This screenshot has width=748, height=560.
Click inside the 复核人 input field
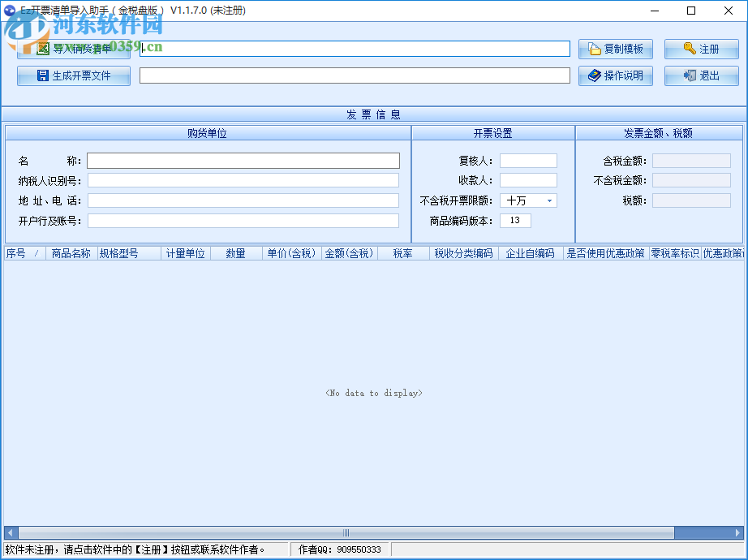tap(528, 160)
